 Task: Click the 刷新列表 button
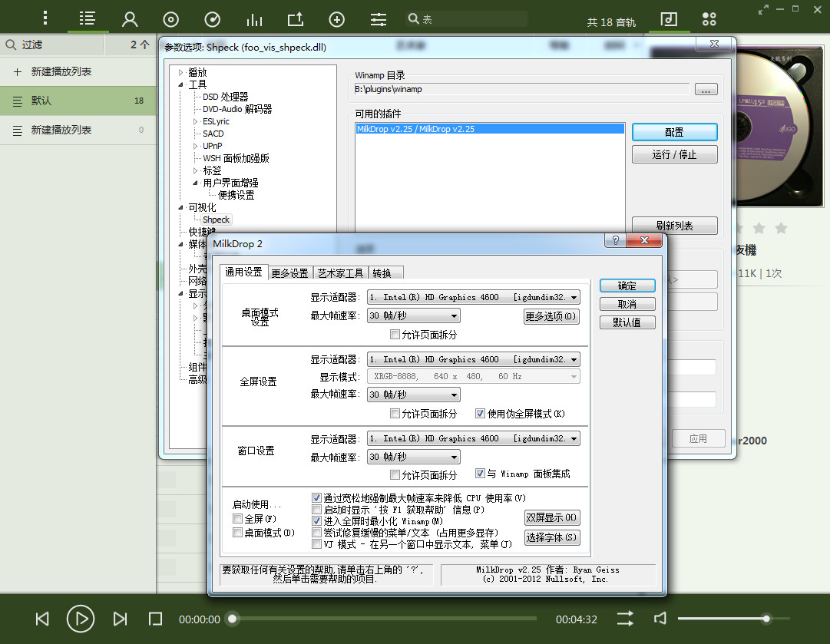[674, 226]
